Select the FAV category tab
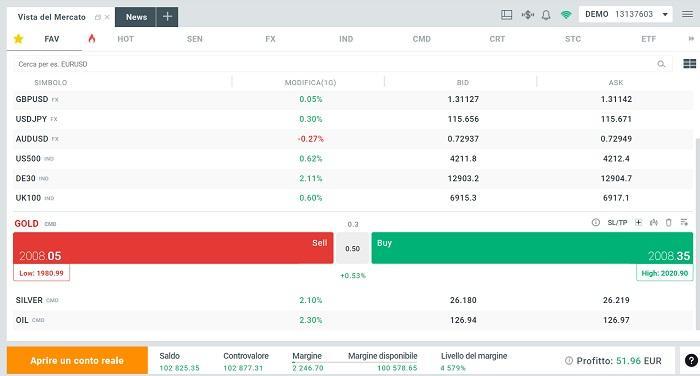Screen dimensions: 700x376 52,39
